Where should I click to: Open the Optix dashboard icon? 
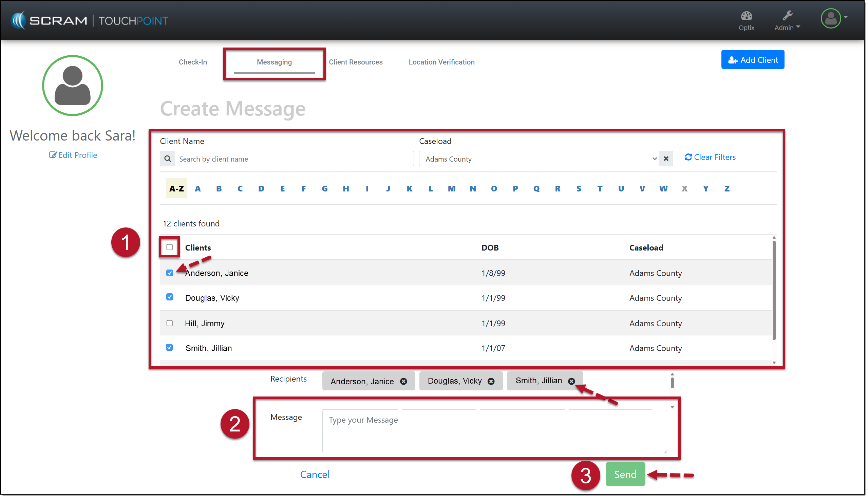point(747,16)
